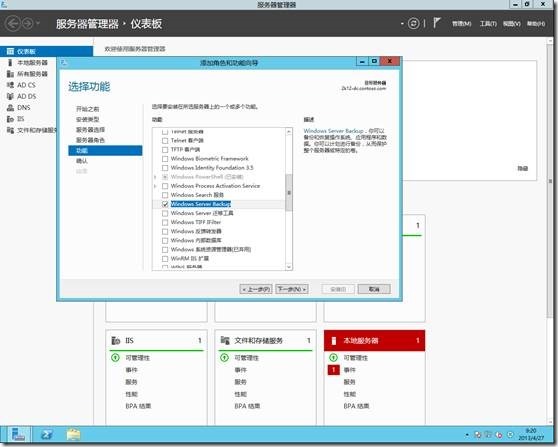Image resolution: width=558 pixels, height=447 pixels.
Task: Select the 仪表板 dashboard sidebar item
Action: 46,51
